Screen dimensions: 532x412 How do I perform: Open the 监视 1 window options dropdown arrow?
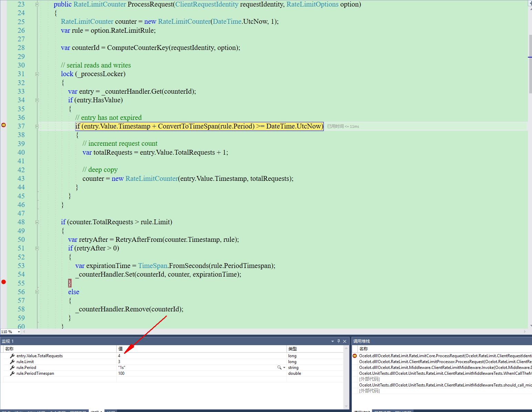pos(333,341)
